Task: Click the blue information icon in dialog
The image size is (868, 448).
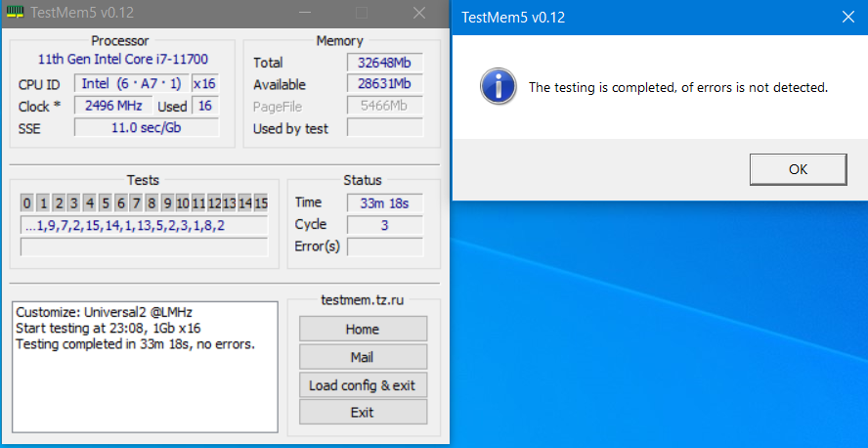Action: (498, 86)
